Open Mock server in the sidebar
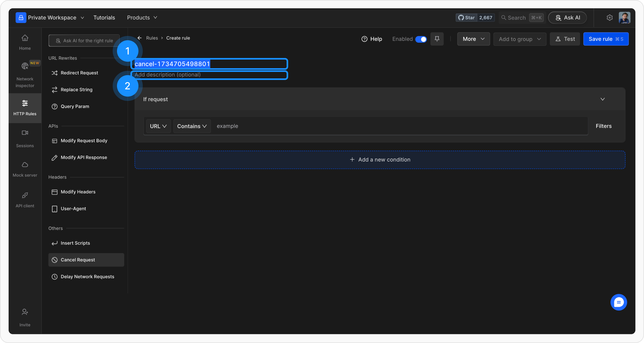Image resolution: width=644 pixels, height=343 pixels. click(x=25, y=169)
